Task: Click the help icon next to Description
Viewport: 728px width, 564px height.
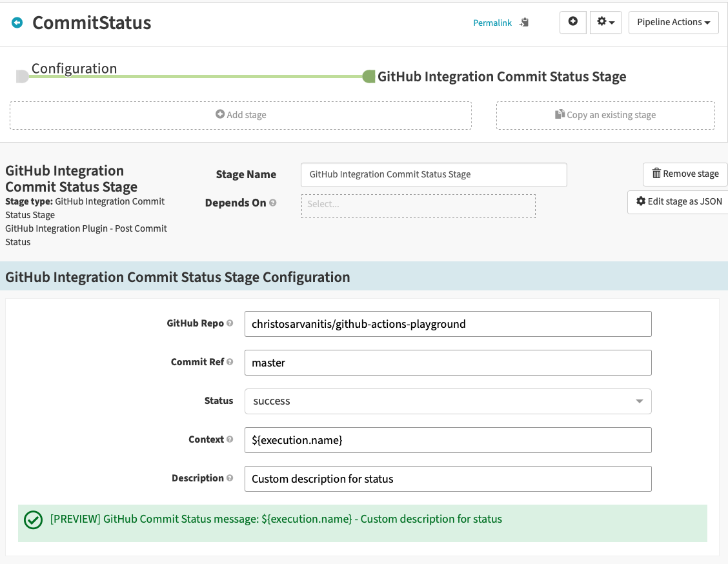Action: point(230,478)
